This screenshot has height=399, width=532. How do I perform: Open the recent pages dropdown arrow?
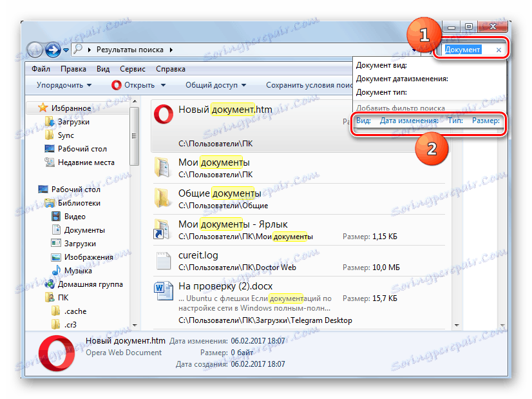coord(66,50)
